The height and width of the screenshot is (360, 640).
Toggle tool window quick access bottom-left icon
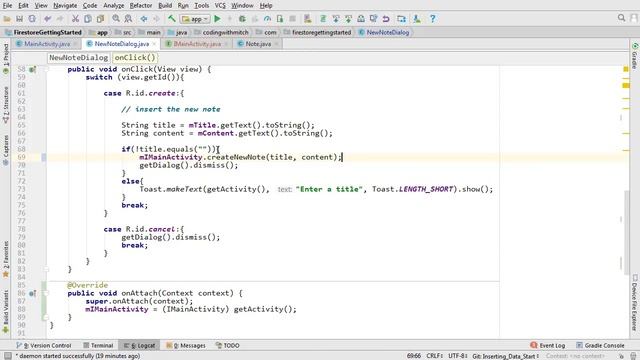[x=7, y=356]
